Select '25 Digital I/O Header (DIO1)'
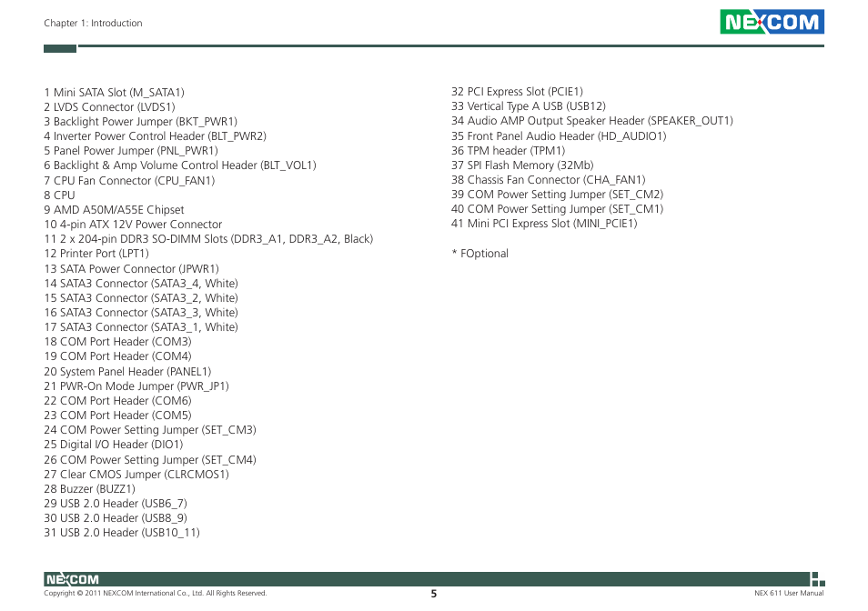Viewport: 868px width, 611px height. pos(114,445)
